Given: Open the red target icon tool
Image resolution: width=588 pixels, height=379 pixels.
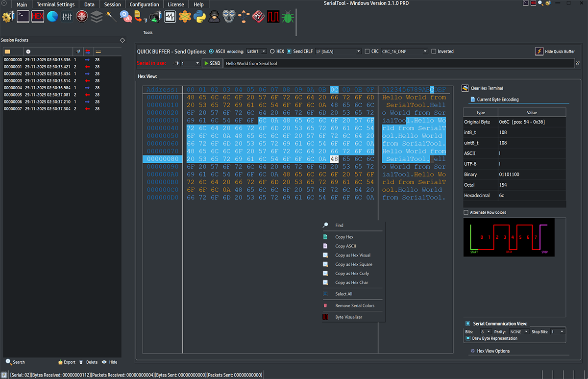Looking at the screenshot, I should pyautogui.click(x=82, y=17).
